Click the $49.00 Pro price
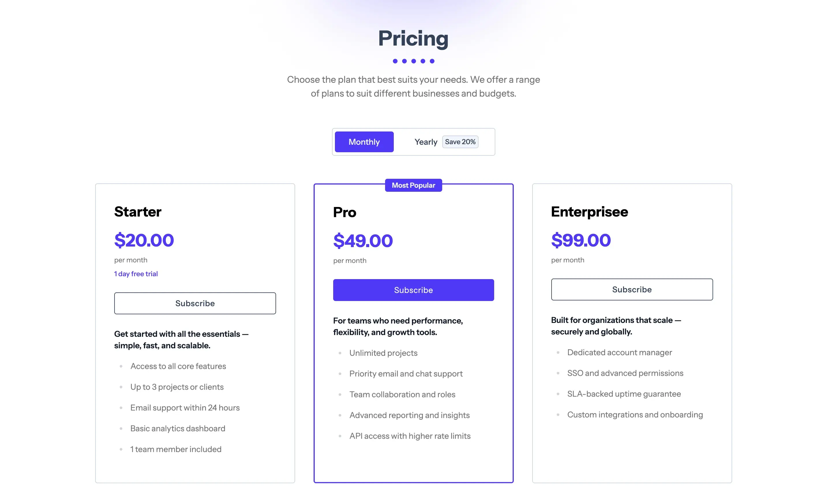The height and width of the screenshot is (504, 821). tap(363, 240)
